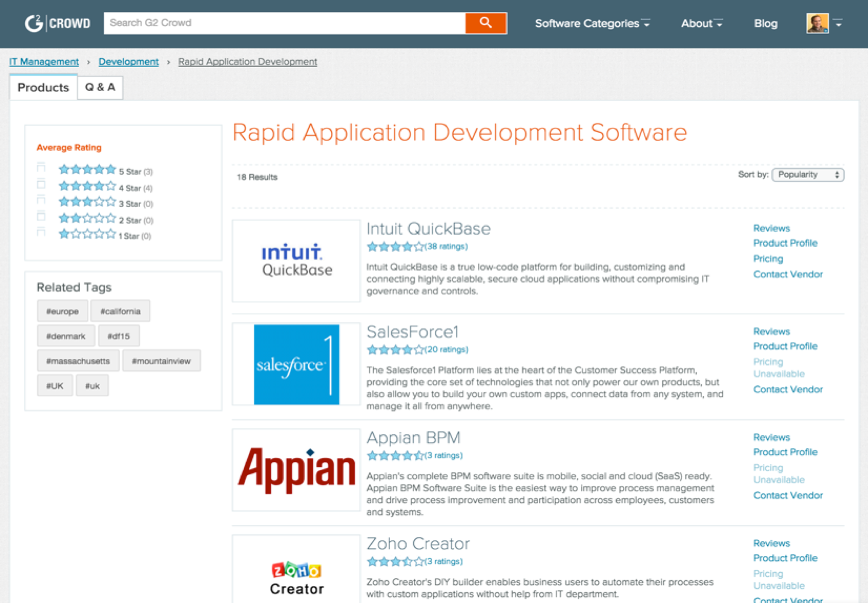Screen dimensions: 868x603
Task: View Appian BPM 3 ratings
Action: click(x=444, y=456)
